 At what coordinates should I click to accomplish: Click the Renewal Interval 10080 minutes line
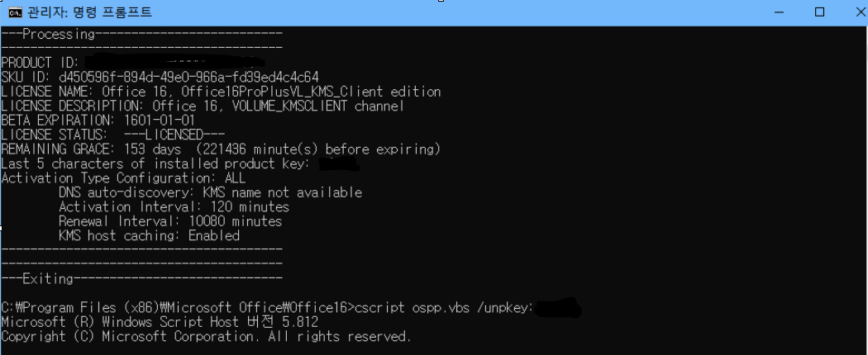tap(170, 221)
